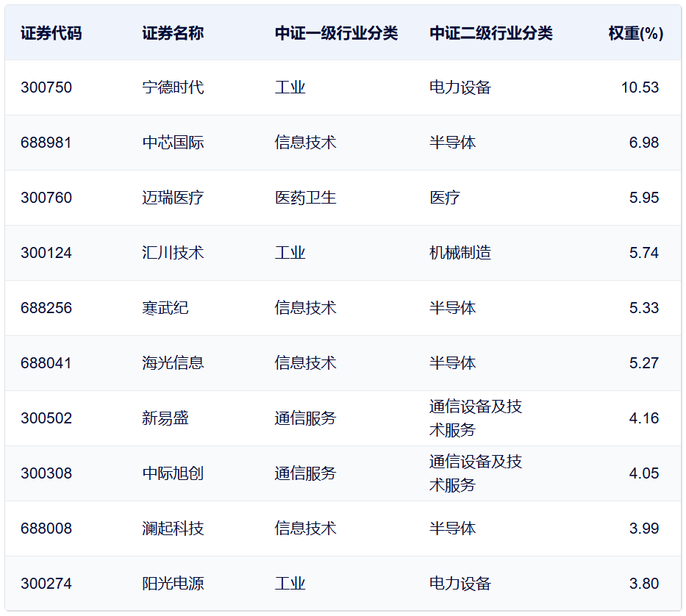
Task: Click 半导体 in the 688041 row
Action: point(453,363)
